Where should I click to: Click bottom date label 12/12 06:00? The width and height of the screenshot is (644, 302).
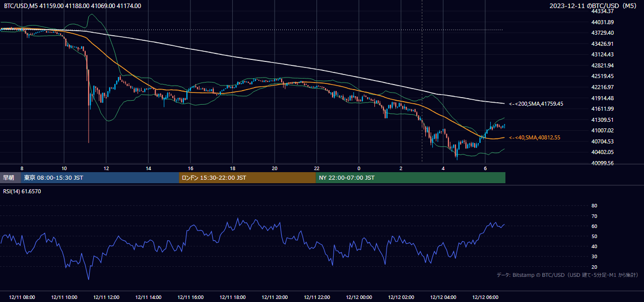pos(485,297)
